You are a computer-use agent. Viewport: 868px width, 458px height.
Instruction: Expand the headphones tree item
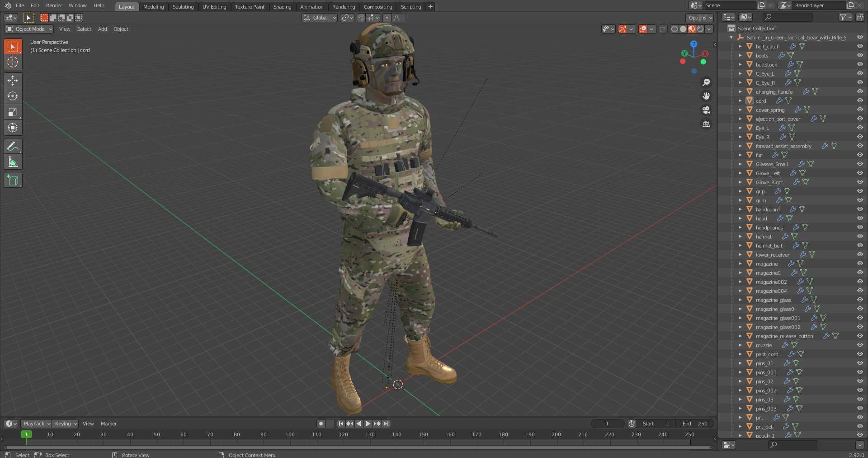pyautogui.click(x=740, y=228)
